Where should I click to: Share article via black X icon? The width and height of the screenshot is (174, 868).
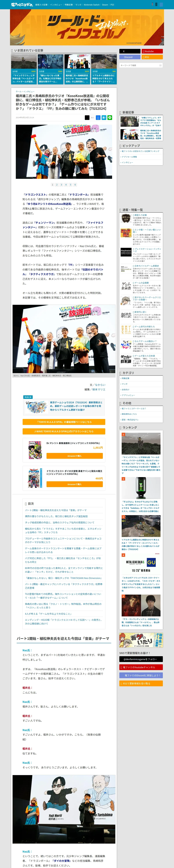point(87,118)
